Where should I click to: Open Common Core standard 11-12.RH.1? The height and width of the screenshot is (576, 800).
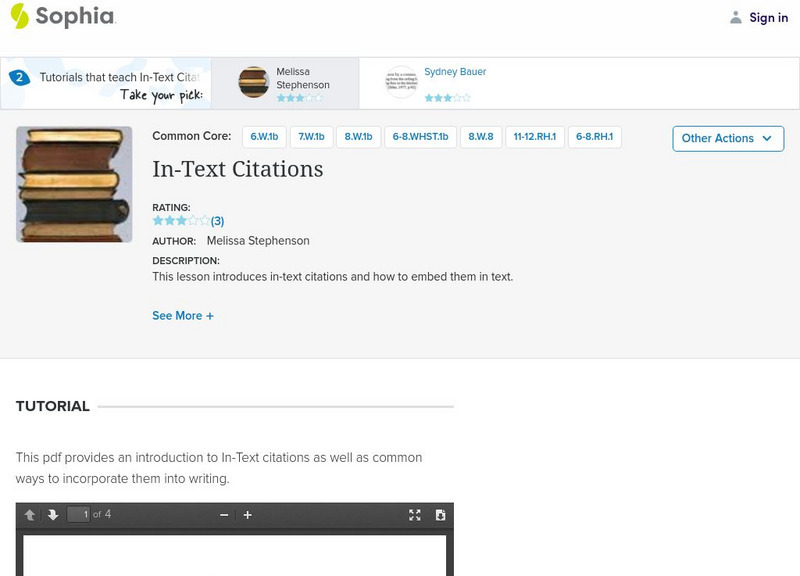(x=535, y=137)
